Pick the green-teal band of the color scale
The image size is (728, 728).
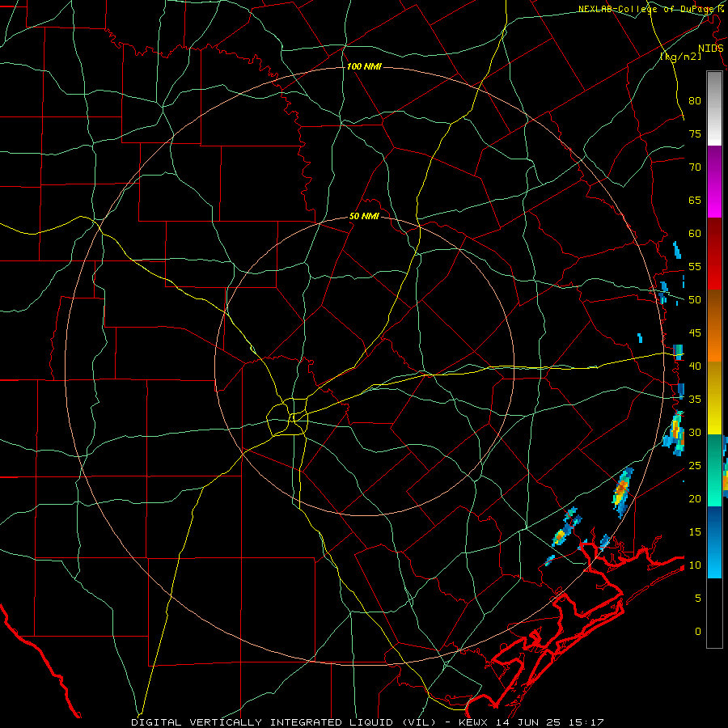click(714, 470)
